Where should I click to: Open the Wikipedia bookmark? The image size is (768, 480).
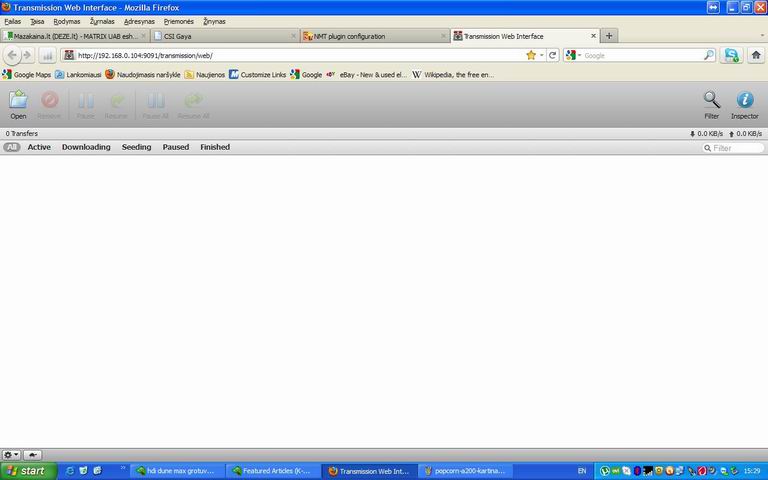click(x=453, y=74)
